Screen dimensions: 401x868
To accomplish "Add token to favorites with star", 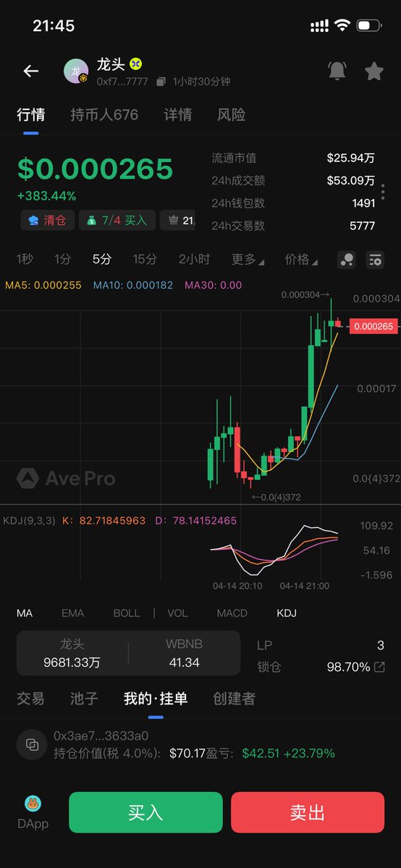I will [x=373, y=70].
